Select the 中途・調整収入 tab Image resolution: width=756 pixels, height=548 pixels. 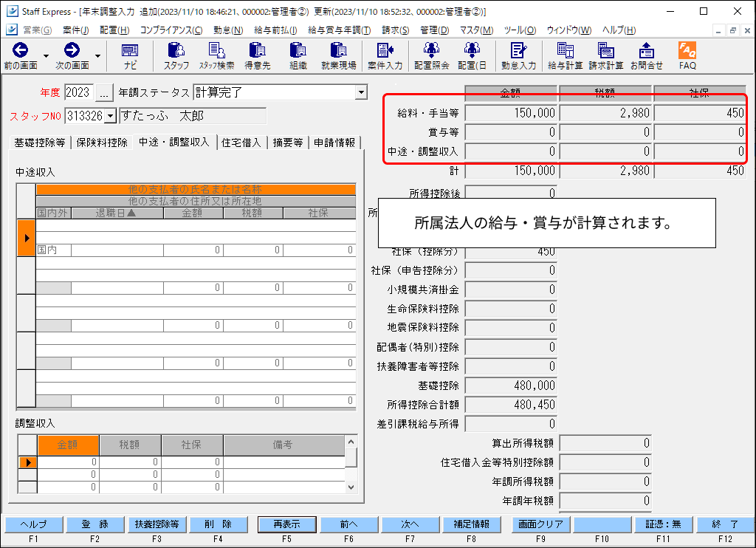[x=174, y=142]
